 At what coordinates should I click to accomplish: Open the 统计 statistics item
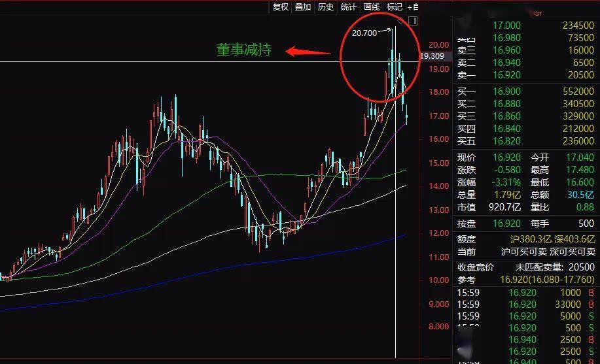click(x=349, y=7)
